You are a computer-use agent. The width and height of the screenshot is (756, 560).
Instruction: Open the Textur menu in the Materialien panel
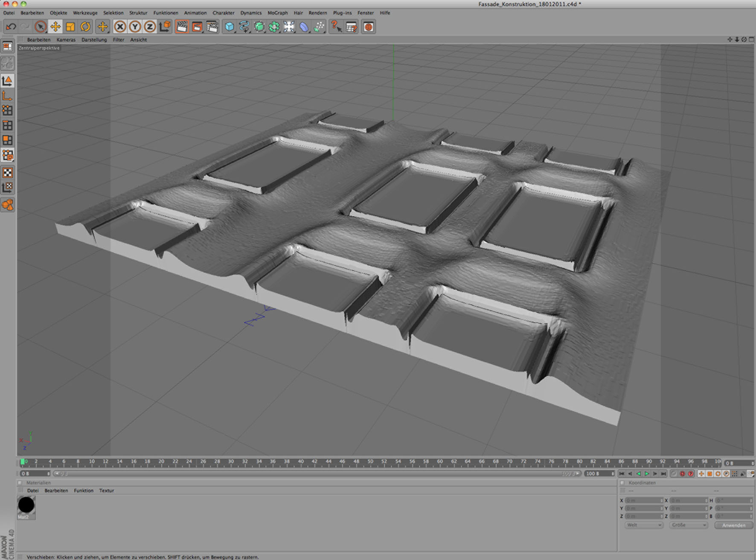tap(106, 490)
